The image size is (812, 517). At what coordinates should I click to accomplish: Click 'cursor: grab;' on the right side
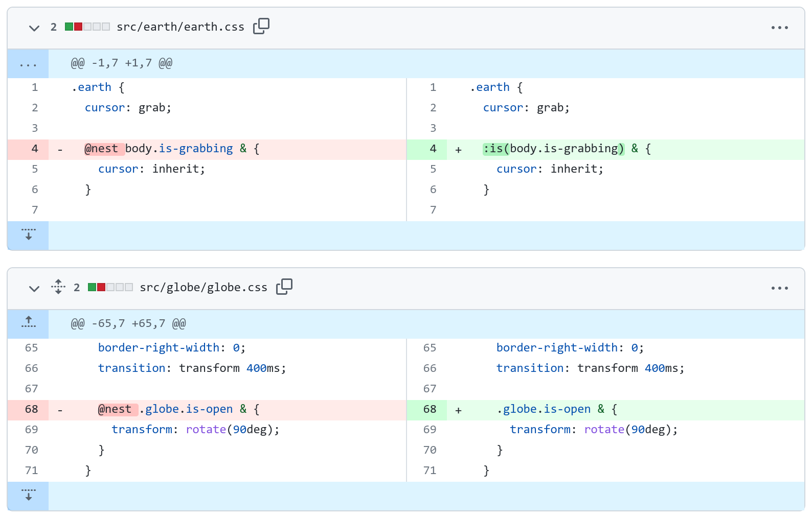pos(526,108)
